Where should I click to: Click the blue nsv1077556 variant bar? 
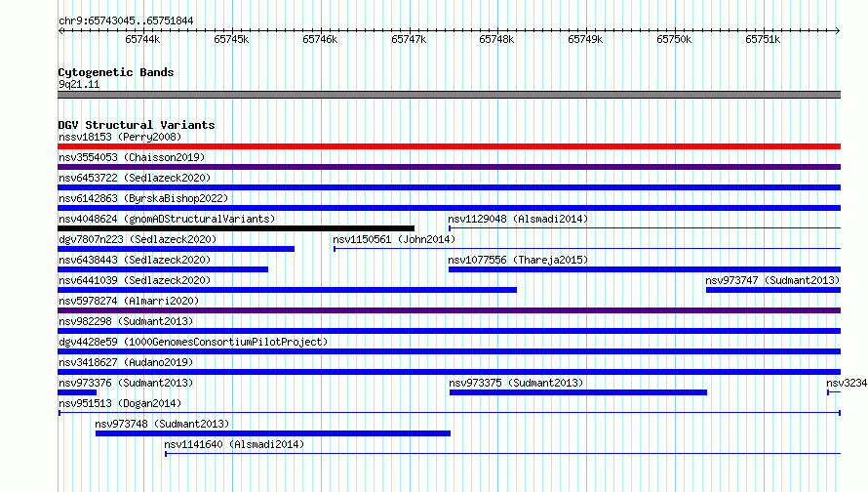645,269
